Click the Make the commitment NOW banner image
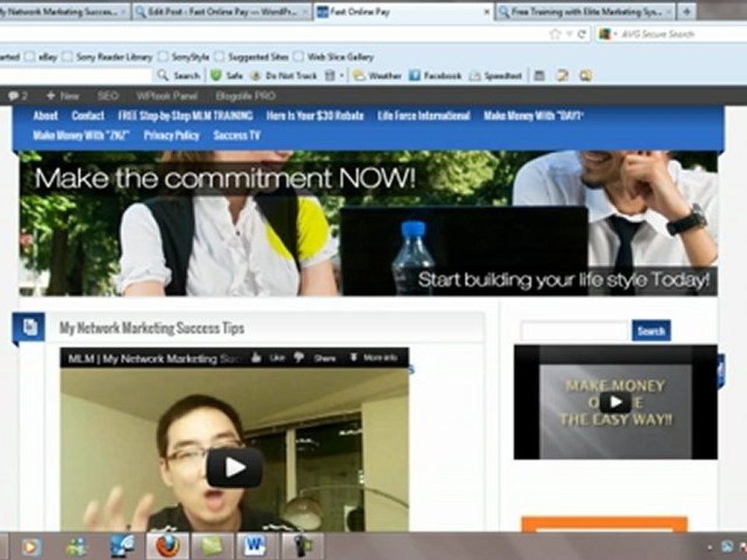This screenshot has width=747, height=560. pyautogui.click(x=368, y=223)
